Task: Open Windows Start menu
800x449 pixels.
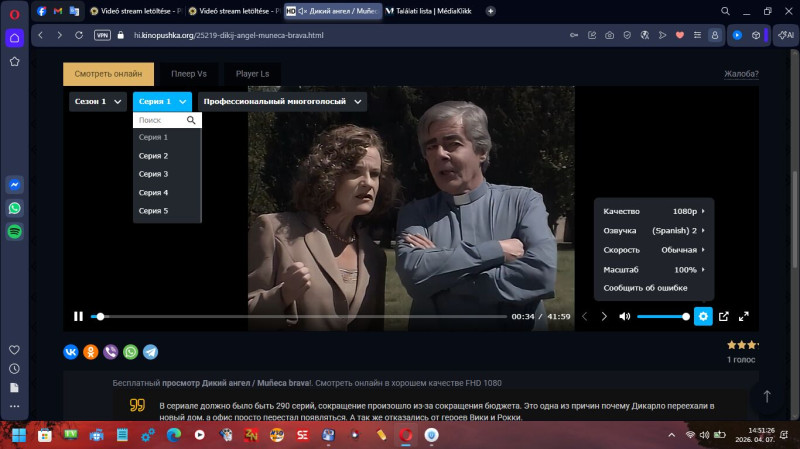Action: pos(19,435)
